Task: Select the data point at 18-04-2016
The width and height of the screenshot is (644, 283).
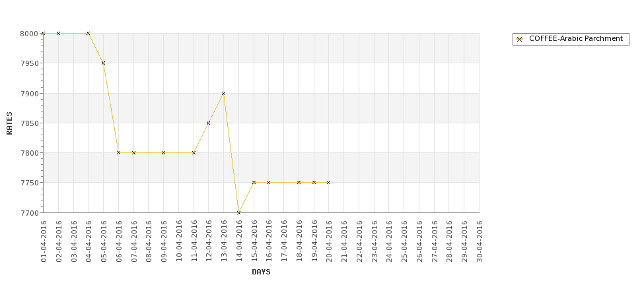Action: pyautogui.click(x=299, y=183)
